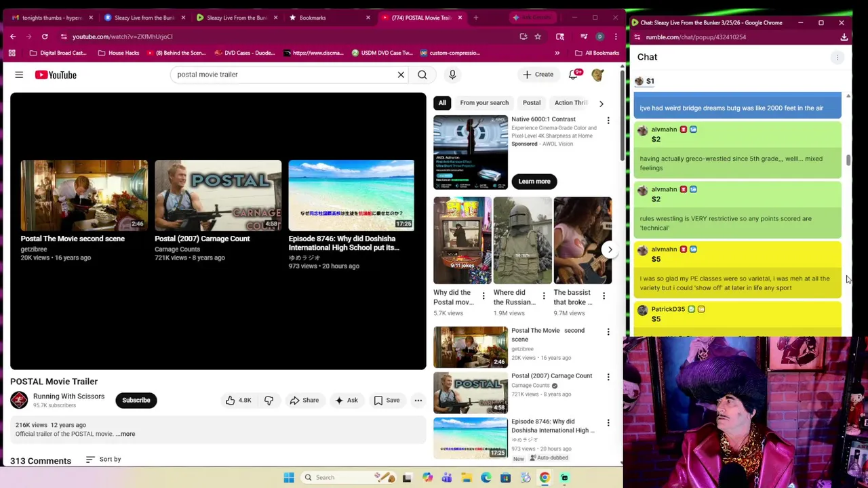
Task: Open Copilot from the taskbar
Action: (x=427, y=478)
